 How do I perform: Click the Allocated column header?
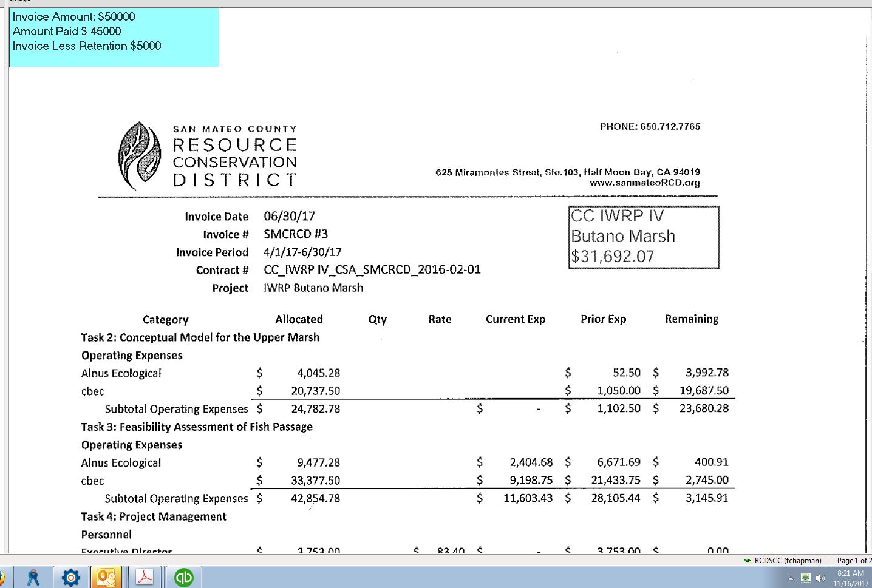pos(299,319)
